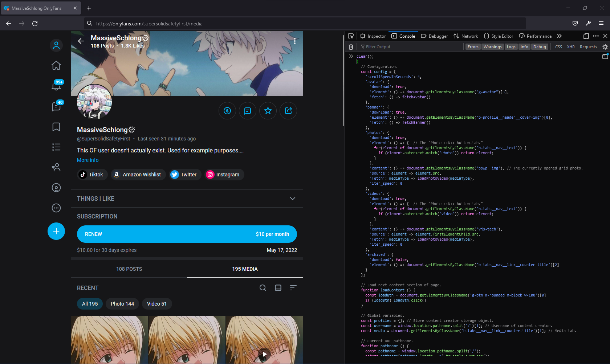The image size is (610, 364).
Task: Open devtools three-dot customize menu
Action: tap(596, 36)
